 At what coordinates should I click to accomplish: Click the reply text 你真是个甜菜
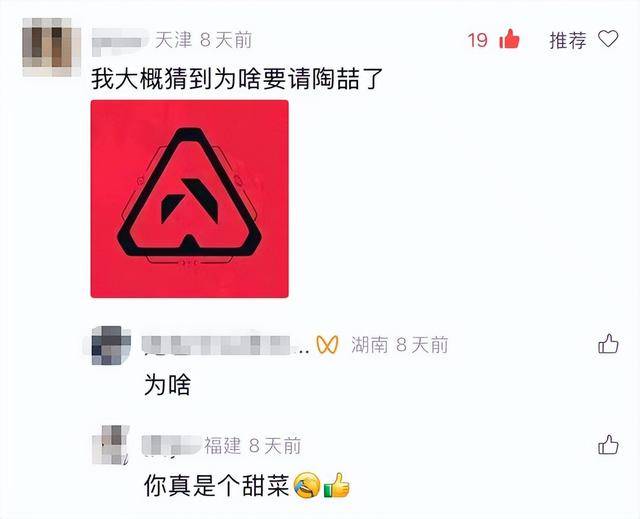(x=217, y=486)
